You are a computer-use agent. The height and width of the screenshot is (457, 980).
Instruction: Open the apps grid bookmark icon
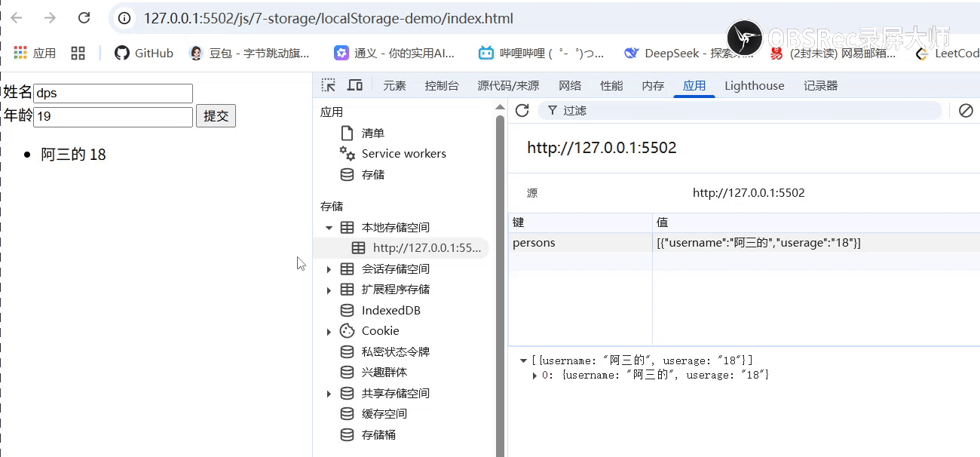pos(78,53)
